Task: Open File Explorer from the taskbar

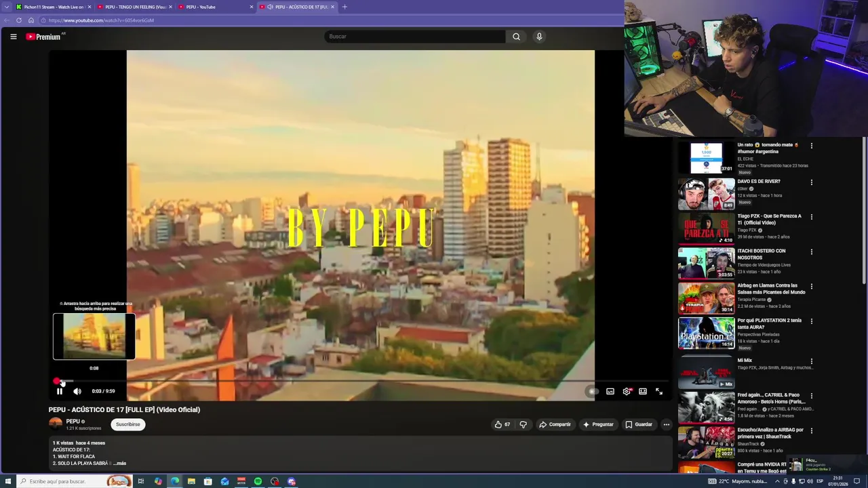Action: [191, 481]
